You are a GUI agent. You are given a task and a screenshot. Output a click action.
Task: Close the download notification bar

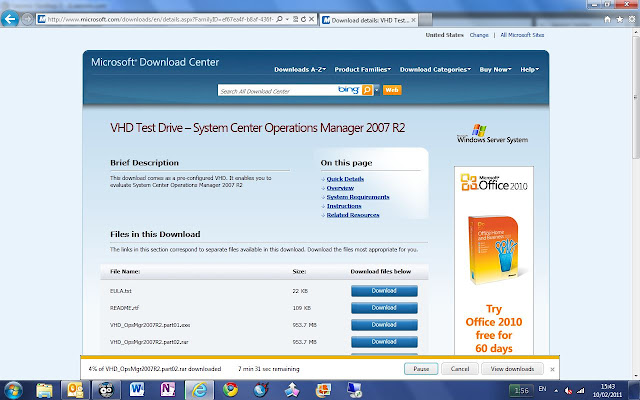(x=552, y=369)
